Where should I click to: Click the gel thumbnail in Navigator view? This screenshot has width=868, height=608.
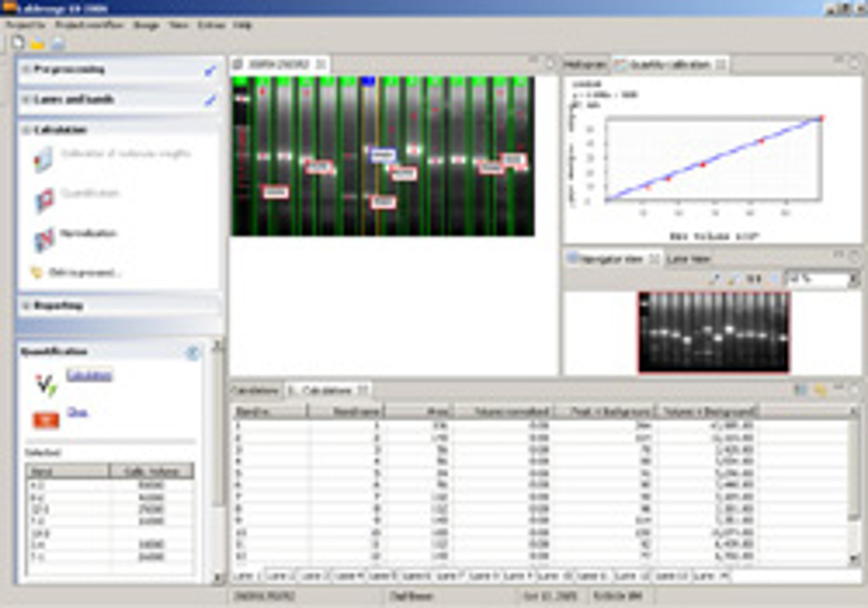pyautogui.click(x=714, y=332)
